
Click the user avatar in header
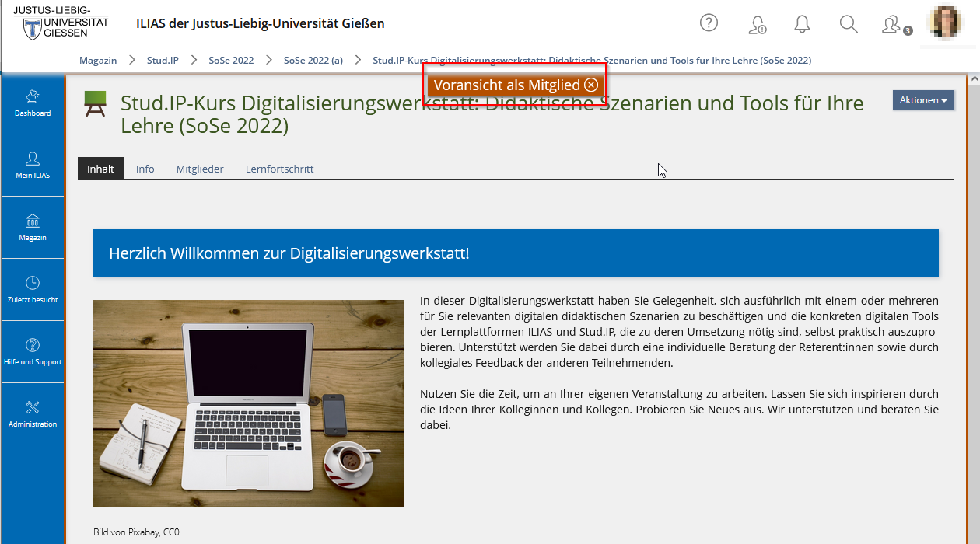tap(947, 23)
